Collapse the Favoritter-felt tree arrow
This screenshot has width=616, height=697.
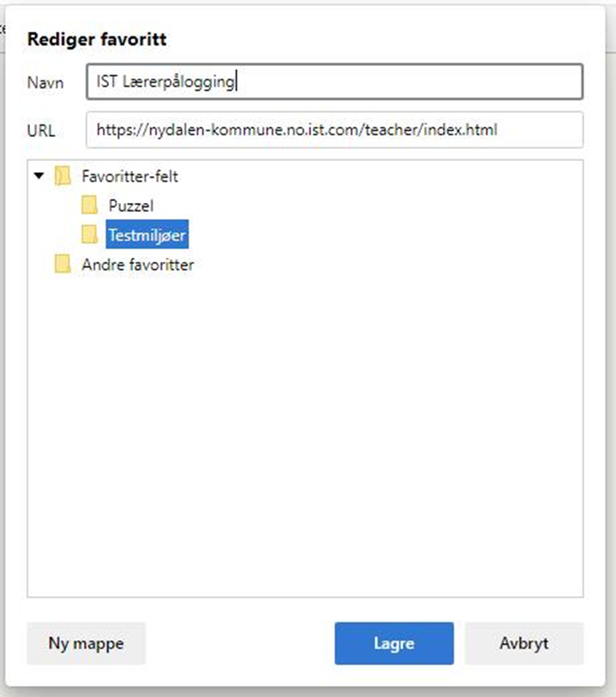pos(38,176)
